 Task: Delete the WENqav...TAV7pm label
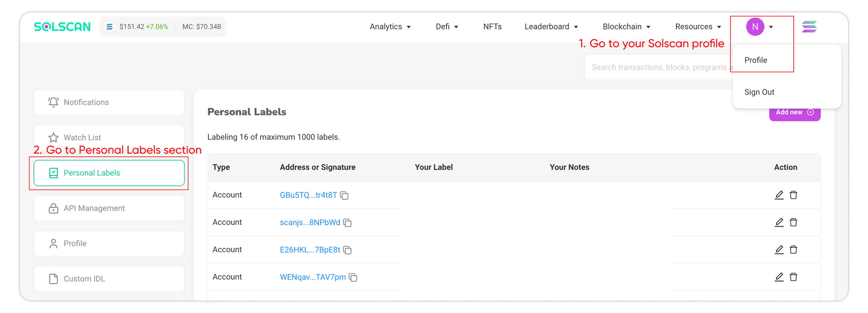(x=793, y=277)
